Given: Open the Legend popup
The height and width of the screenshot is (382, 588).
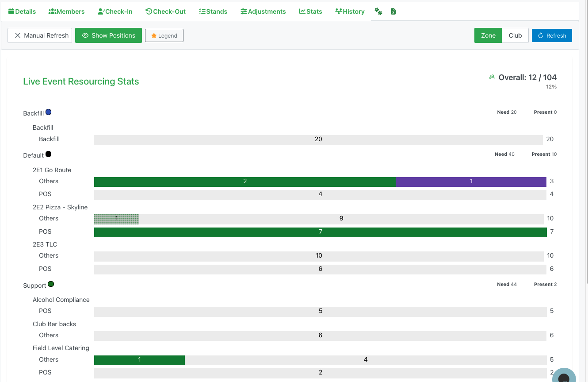Looking at the screenshot, I should pyautogui.click(x=164, y=35).
